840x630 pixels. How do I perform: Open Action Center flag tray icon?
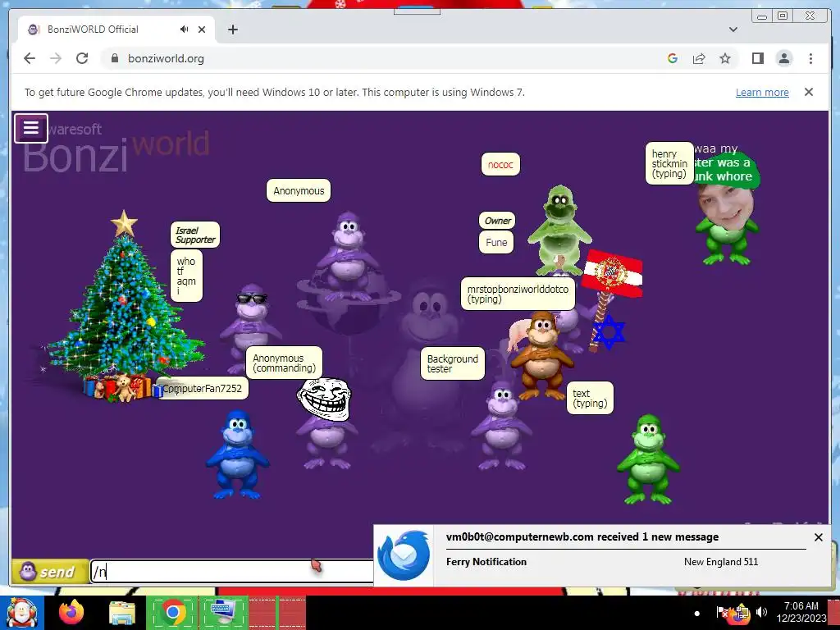(x=722, y=612)
